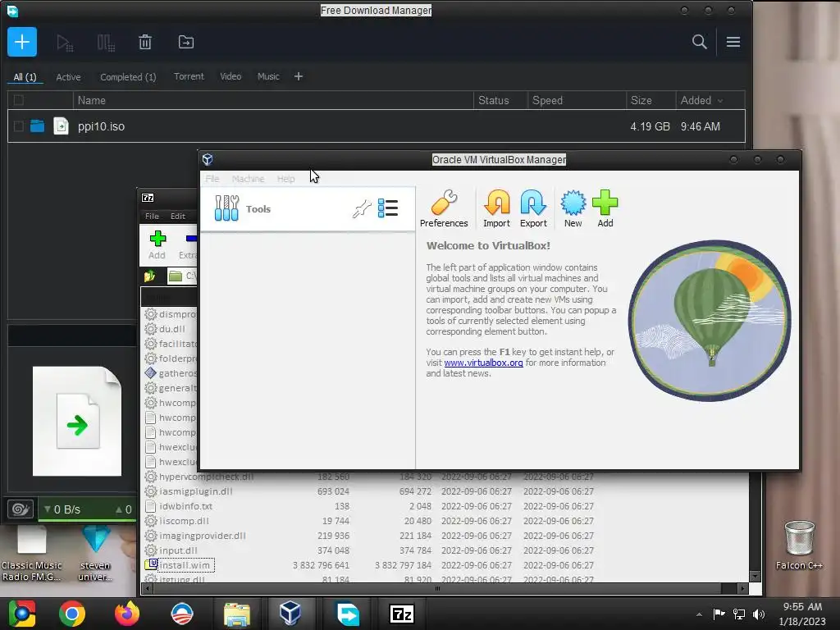This screenshot has width=840, height=630.
Task: Click the pause downloads icon
Action: 106,43
